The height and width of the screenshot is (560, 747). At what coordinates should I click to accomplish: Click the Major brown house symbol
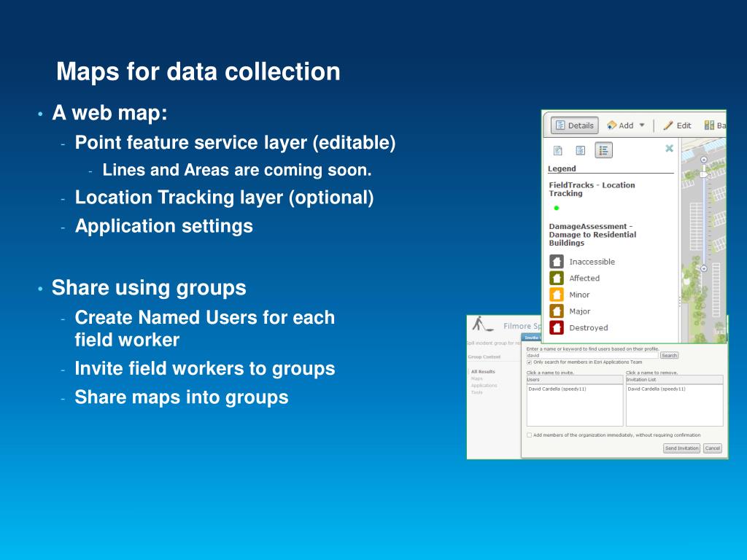557,311
